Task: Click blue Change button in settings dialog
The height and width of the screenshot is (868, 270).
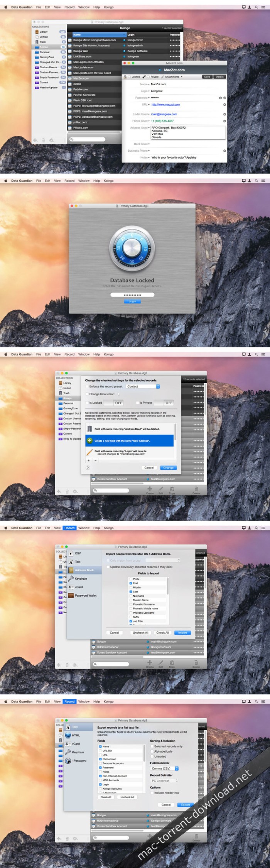Action: (168, 468)
